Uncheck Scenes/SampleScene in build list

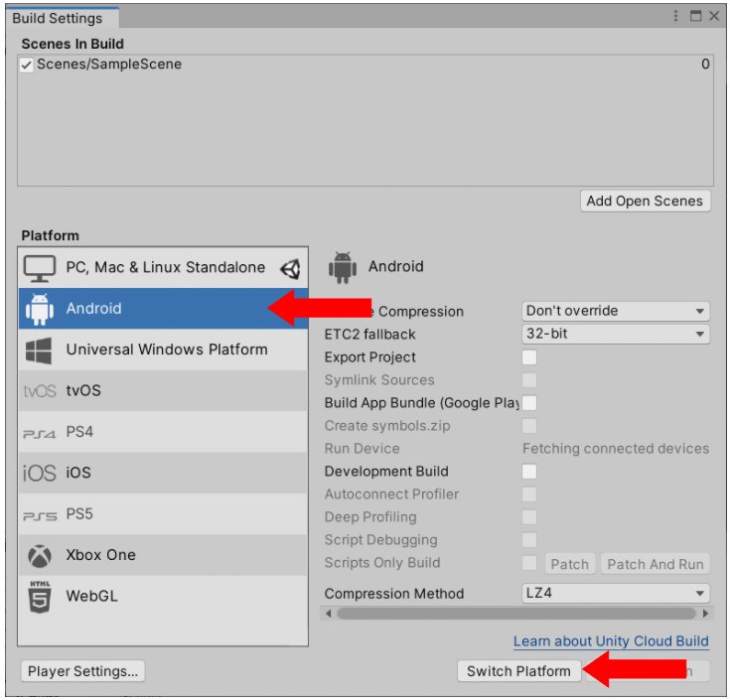[x=27, y=65]
